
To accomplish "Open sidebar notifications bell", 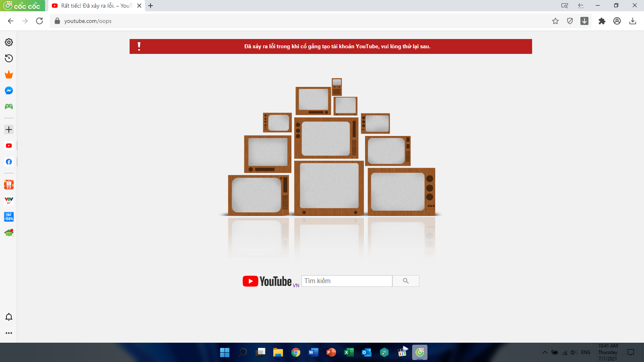I will 9,317.
